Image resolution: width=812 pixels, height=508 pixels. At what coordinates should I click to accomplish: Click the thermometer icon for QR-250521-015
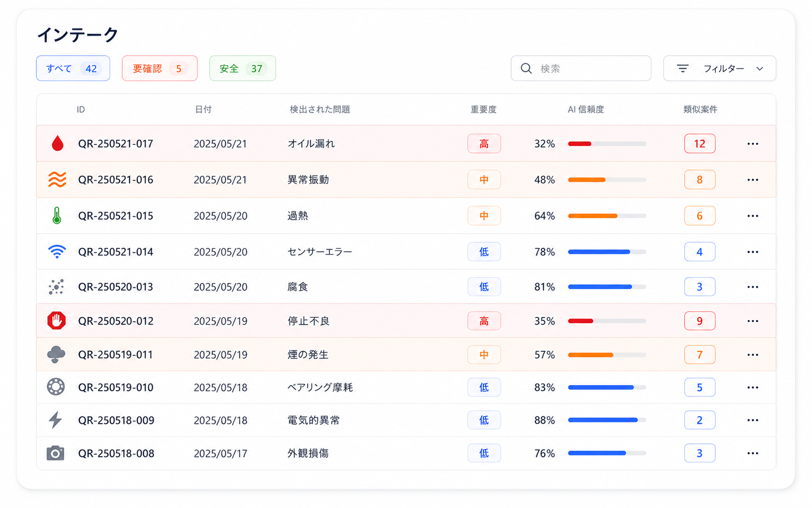point(57,216)
